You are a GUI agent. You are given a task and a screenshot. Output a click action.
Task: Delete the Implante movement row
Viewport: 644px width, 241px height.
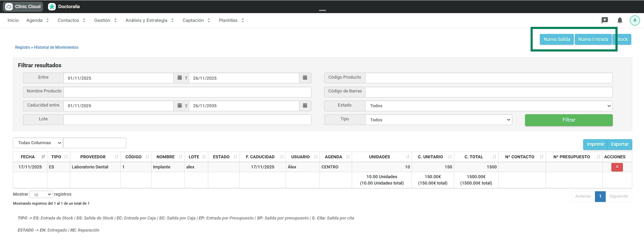[617, 167]
